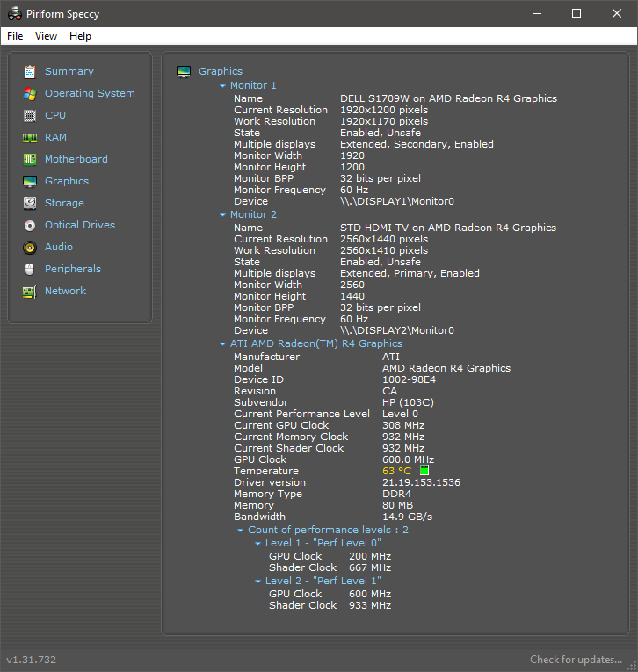This screenshot has height=672, width=638.
Task: Collapse the Monitor 2 section
Action: tap(222, 214)
